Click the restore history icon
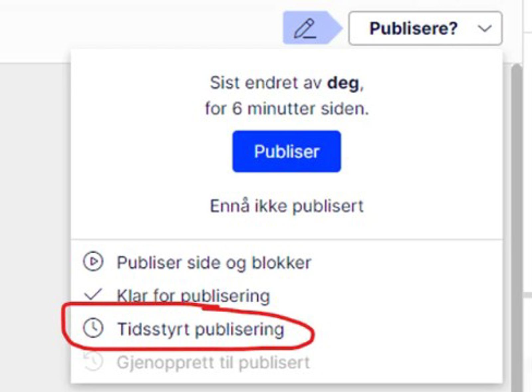The image size is (532, 392). point(93,361)
